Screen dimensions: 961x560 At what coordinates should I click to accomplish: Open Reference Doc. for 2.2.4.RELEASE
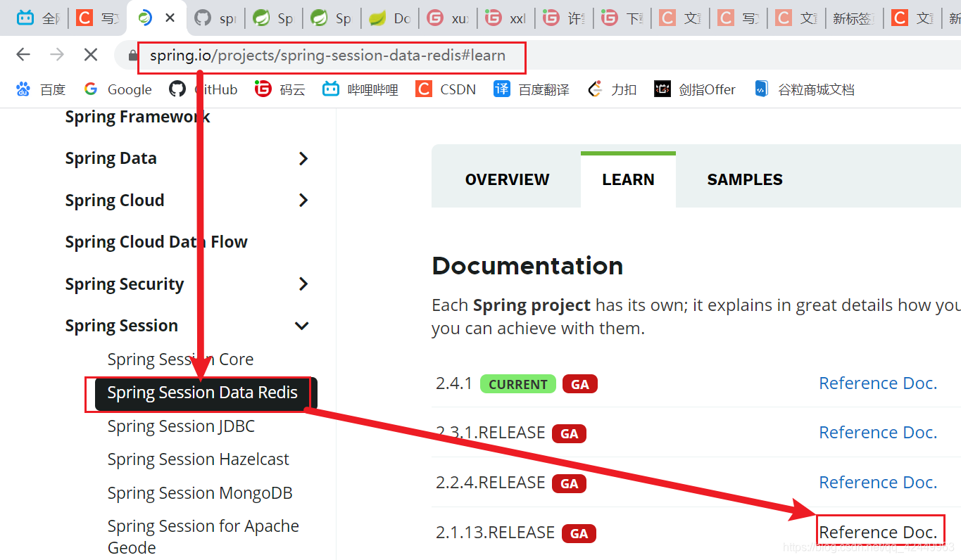pos(878,483)
